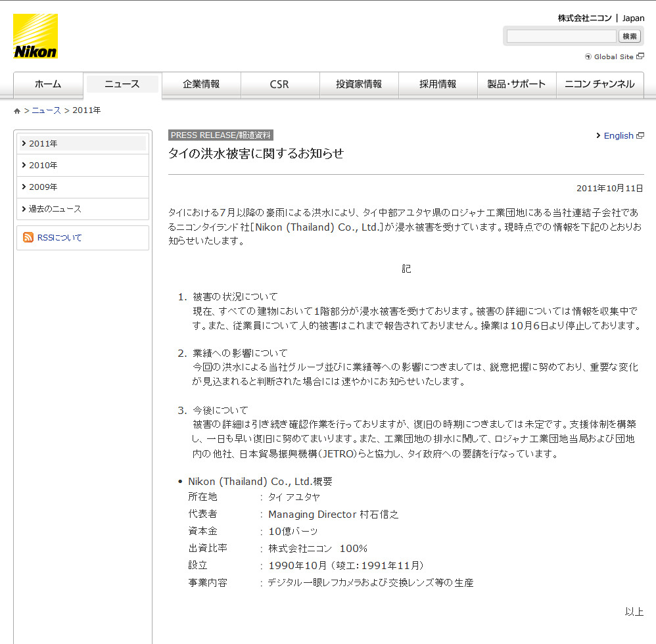Open the RSSについて link

point(59,237)
